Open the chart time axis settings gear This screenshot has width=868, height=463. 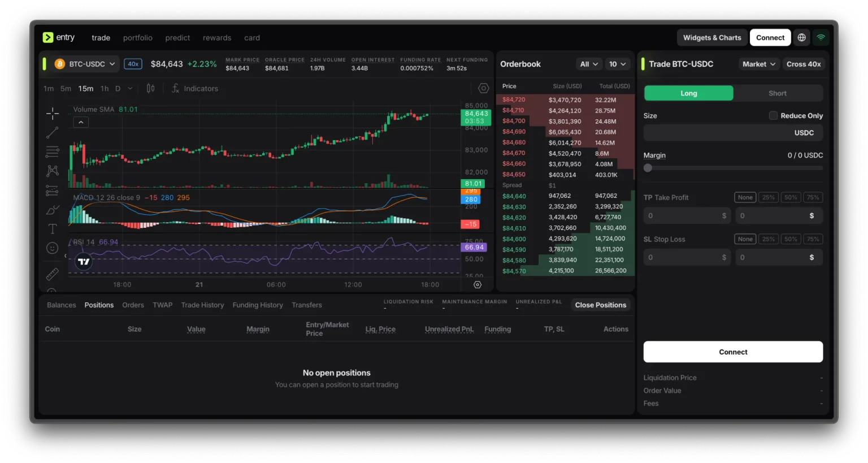478,285
